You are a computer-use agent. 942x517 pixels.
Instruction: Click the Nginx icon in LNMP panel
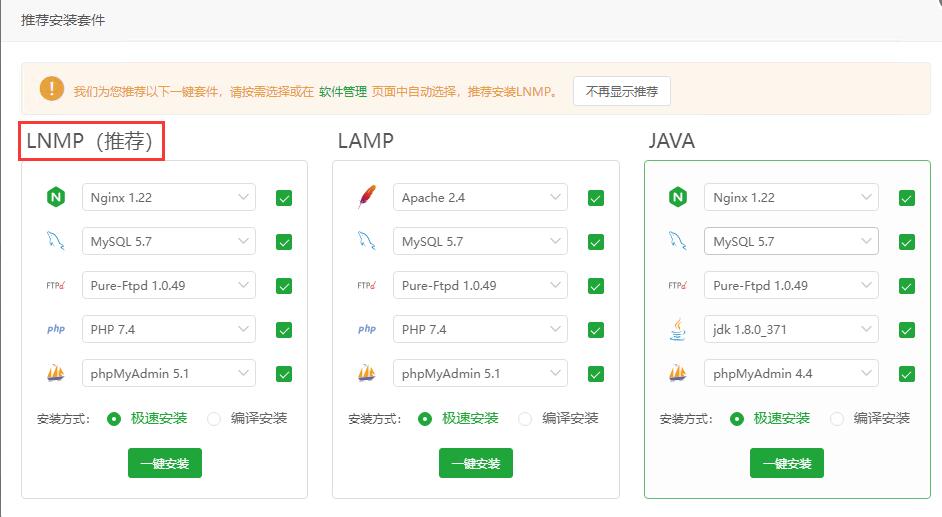click(55, 198)
